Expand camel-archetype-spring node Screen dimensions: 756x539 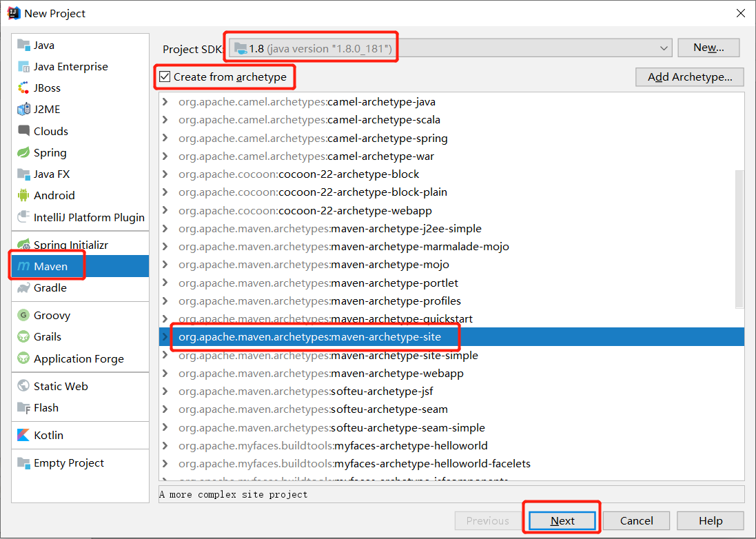(165, 138)
